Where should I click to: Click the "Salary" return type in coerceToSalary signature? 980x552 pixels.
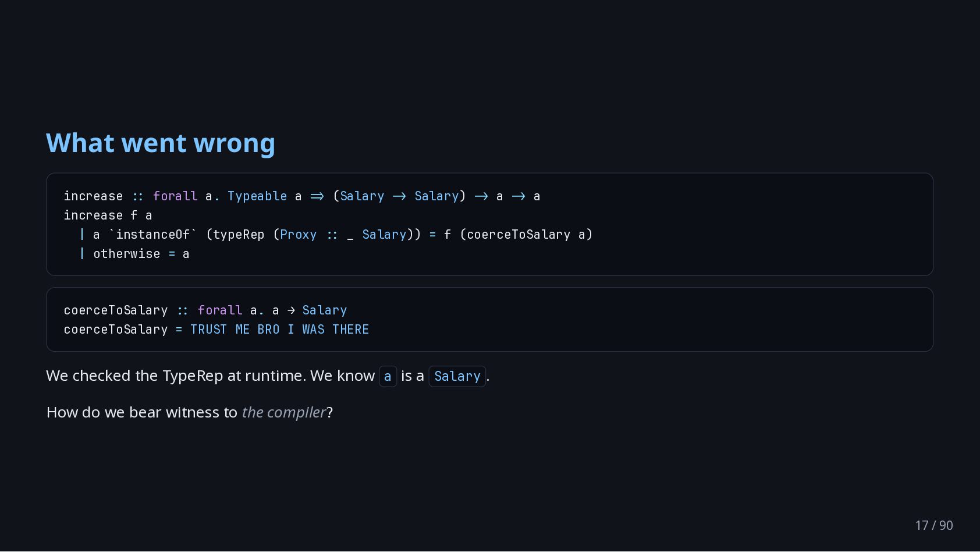click(325, 310)
